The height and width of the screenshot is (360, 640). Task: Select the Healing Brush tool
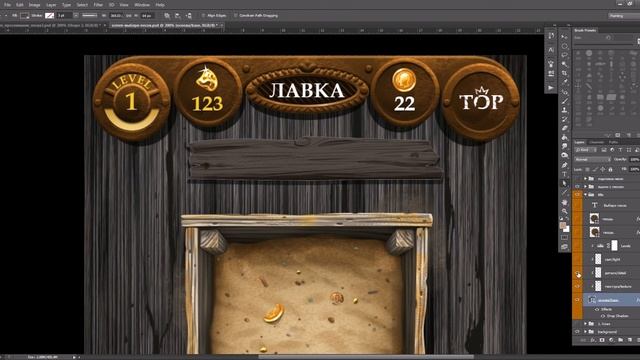point(565,92)
